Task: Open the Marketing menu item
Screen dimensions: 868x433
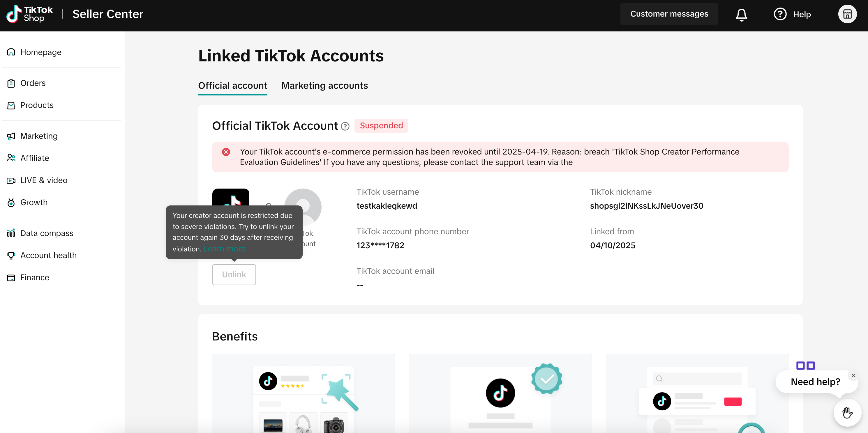Action: coord(39,136)
